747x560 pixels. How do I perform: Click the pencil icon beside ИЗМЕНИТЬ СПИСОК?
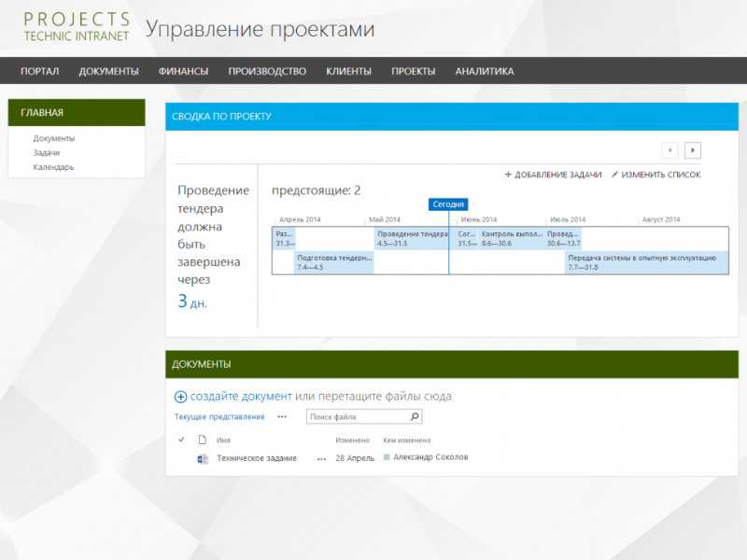(618, 175)
